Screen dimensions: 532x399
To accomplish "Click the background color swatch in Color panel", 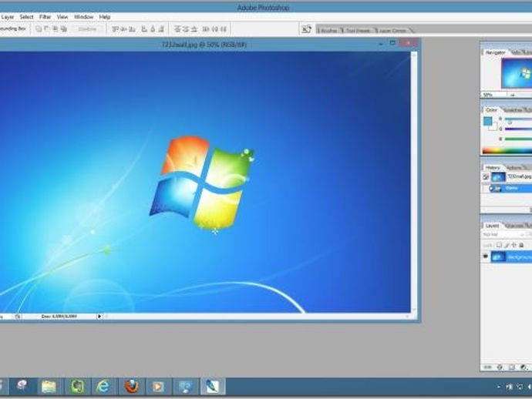I will point(493,127).
